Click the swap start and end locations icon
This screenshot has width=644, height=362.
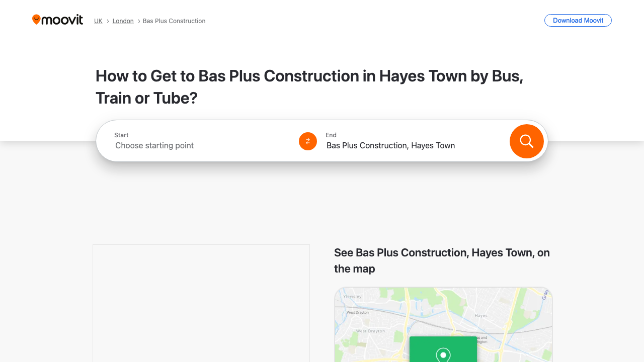[x=307, y=141]
